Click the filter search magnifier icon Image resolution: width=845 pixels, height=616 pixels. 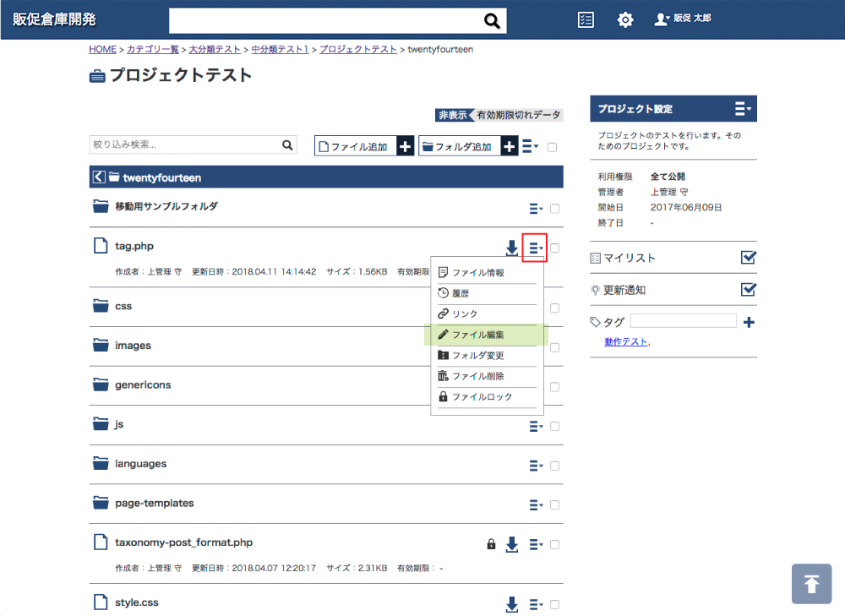(x=287, y=144)
